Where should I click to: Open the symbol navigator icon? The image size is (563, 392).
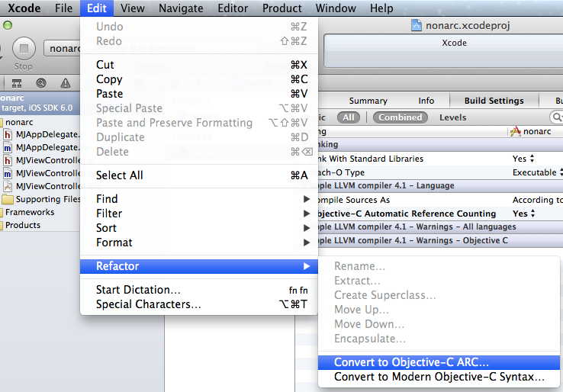[17, 83]
